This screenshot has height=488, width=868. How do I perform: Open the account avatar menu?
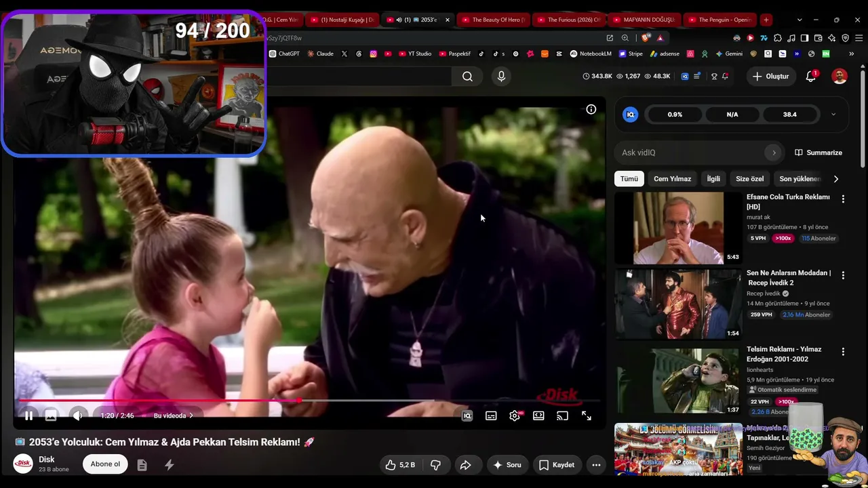pos(840,77)
